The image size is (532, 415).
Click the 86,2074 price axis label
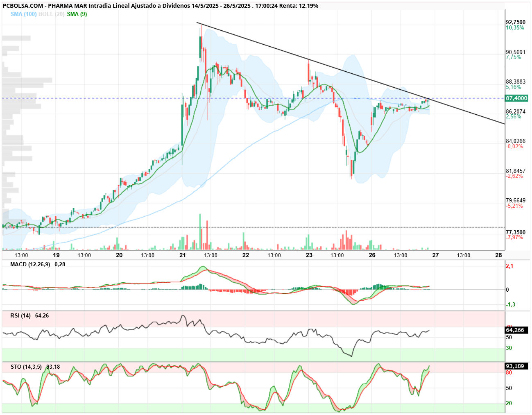(516, 111)
